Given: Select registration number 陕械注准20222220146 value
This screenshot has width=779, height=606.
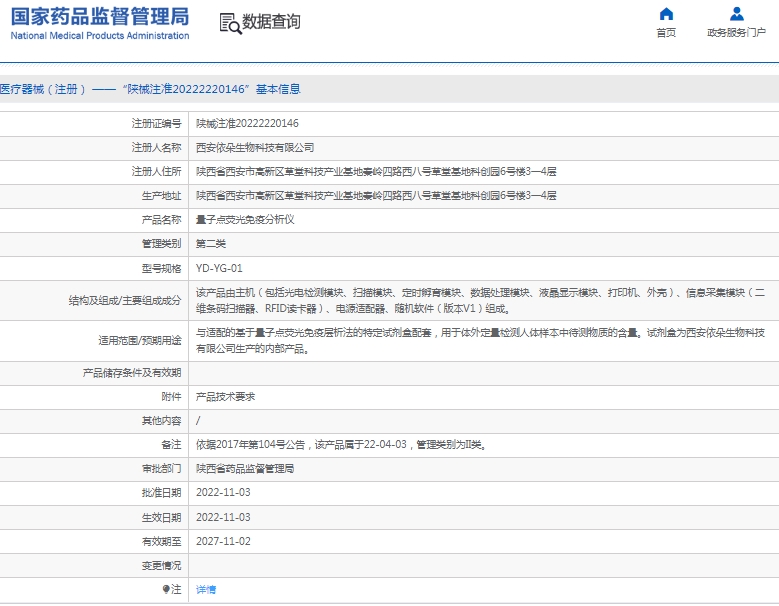Looking at the screenshot, I should 247,123.
